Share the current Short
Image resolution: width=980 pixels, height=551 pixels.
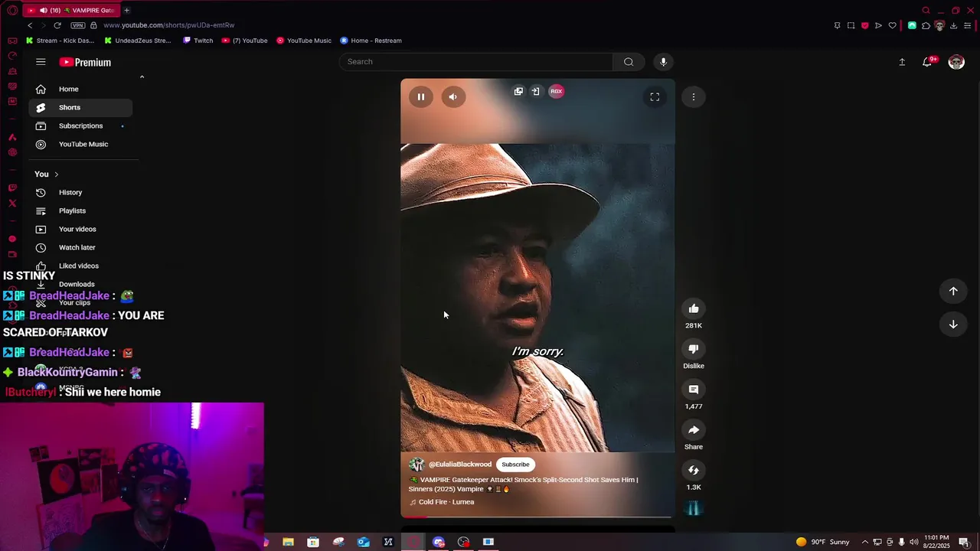coord(694,430)
